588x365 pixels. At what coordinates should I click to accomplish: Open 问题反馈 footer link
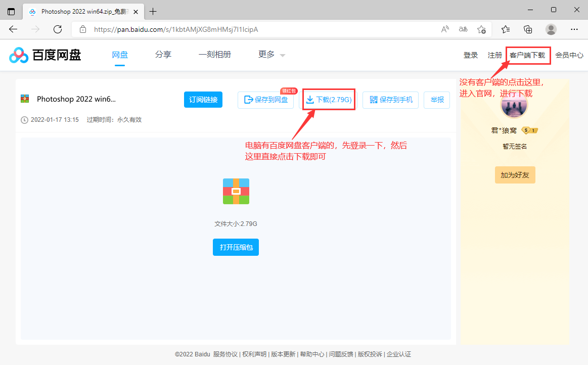tap(341, 354)
